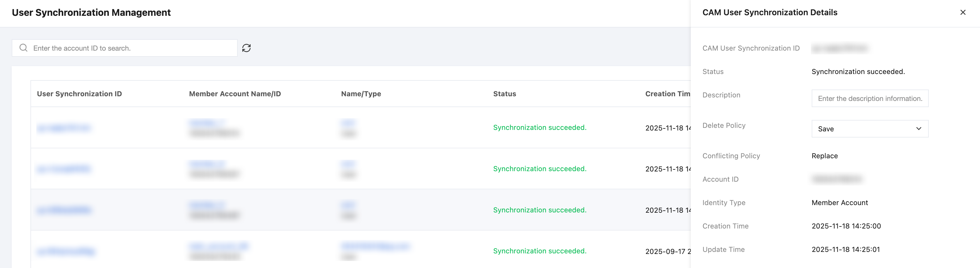Click the Status column header
980x268 pixels.
[504, 94]
